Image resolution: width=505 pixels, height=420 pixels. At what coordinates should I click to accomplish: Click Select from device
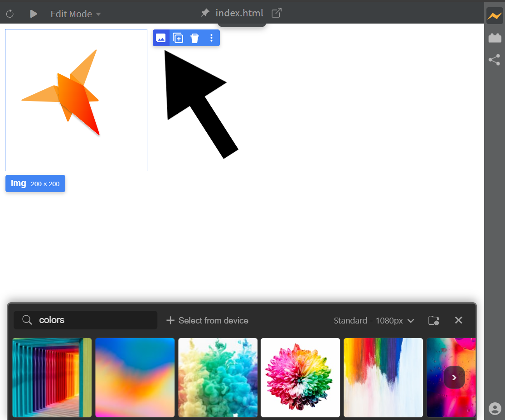pyautogui.click(x=207, y=320)
